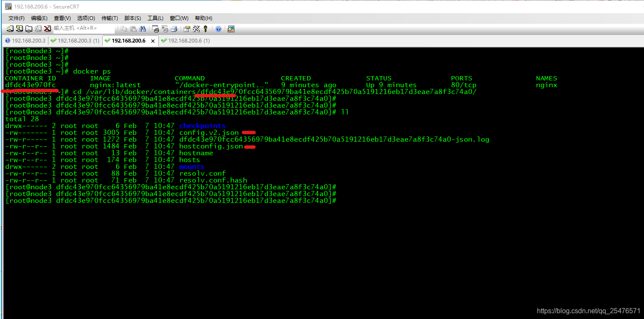Click the Connect toolbar icon
Viewport: 644px width, 319px height.
click(x=10, y=28)
